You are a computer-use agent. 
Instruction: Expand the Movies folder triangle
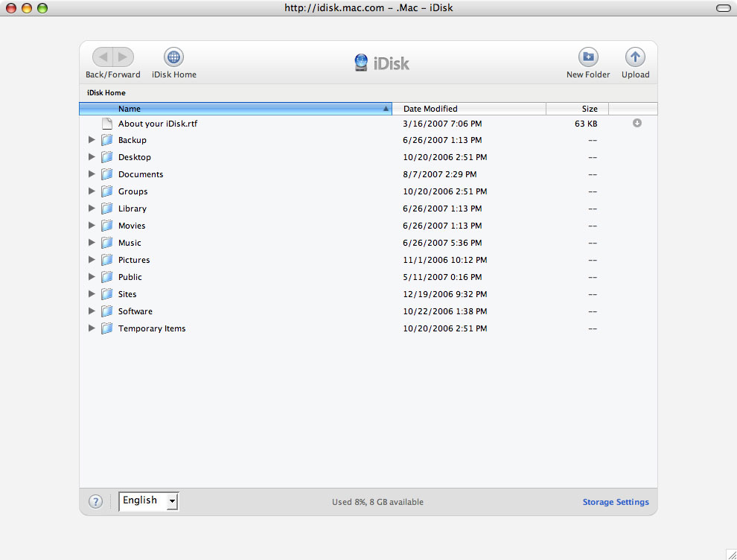pyautogui.click(x=92, y=225)
